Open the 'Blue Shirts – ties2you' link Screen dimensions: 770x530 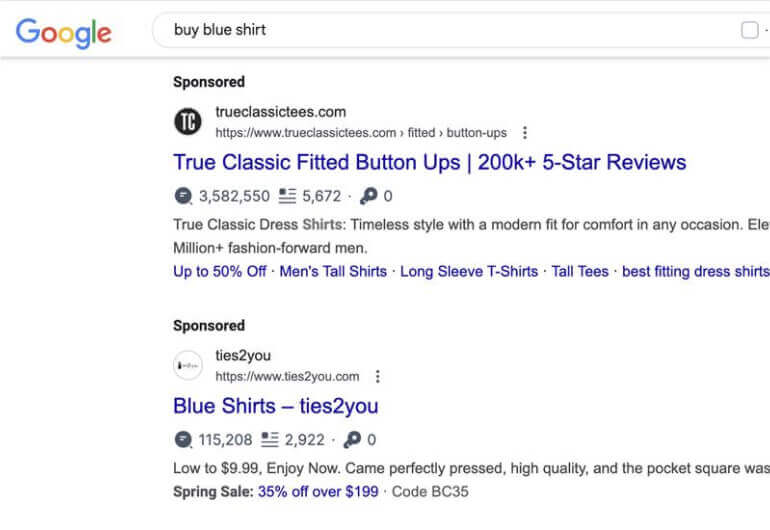pos(276,406)
